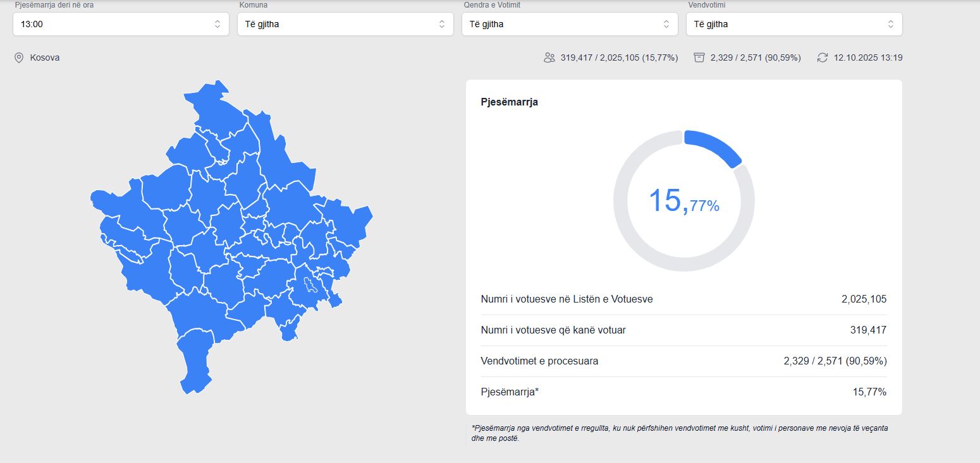Click the refresh icon next to the timestamp
The height and width of the screenshot is (463, 980).
click(822, 57)
